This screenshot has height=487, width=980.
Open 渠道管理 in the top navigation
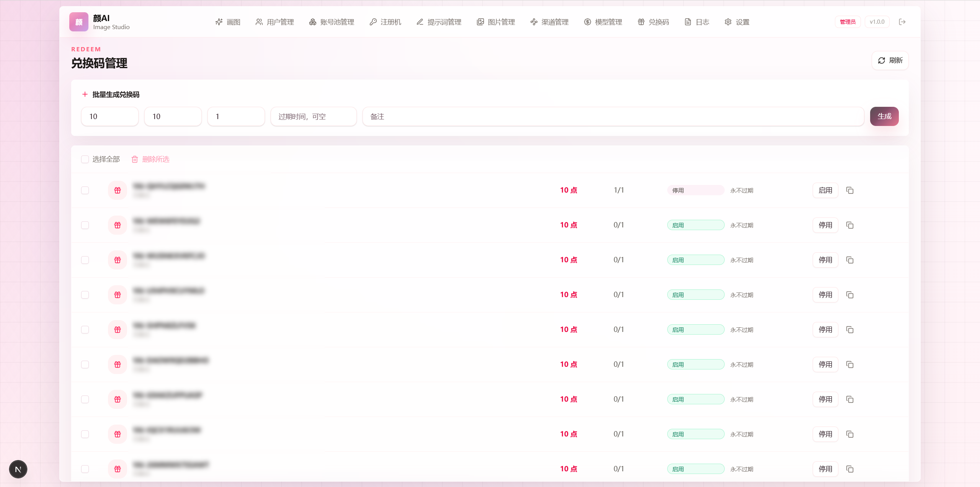pos(549,22)
